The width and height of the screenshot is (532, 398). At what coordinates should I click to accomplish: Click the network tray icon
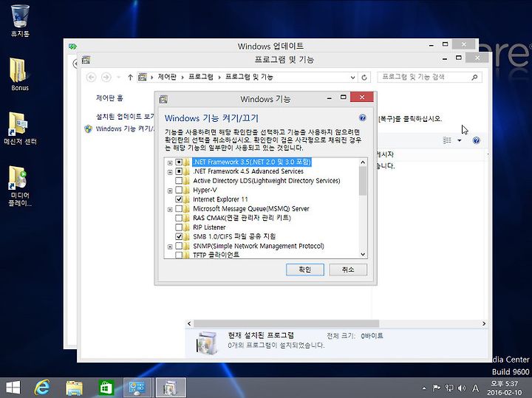(449, 388)
